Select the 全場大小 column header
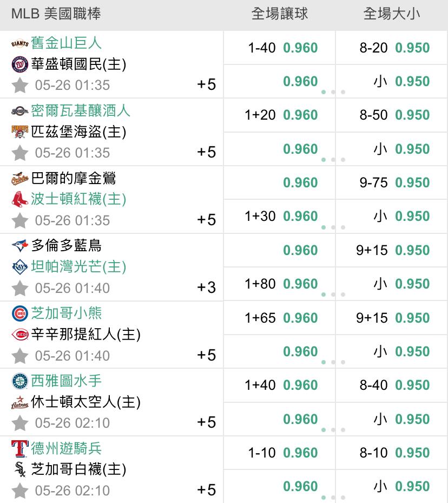448x503 pixels. [x=392, y=14]
